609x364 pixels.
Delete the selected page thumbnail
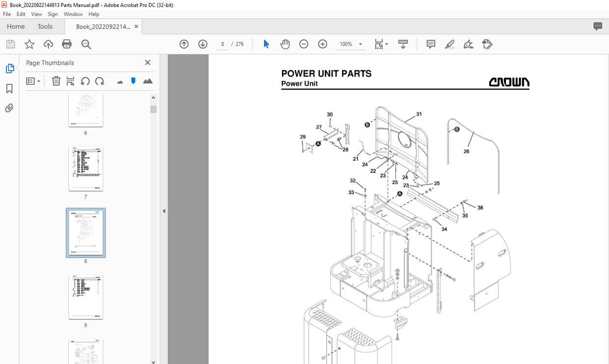pos(56,80)
